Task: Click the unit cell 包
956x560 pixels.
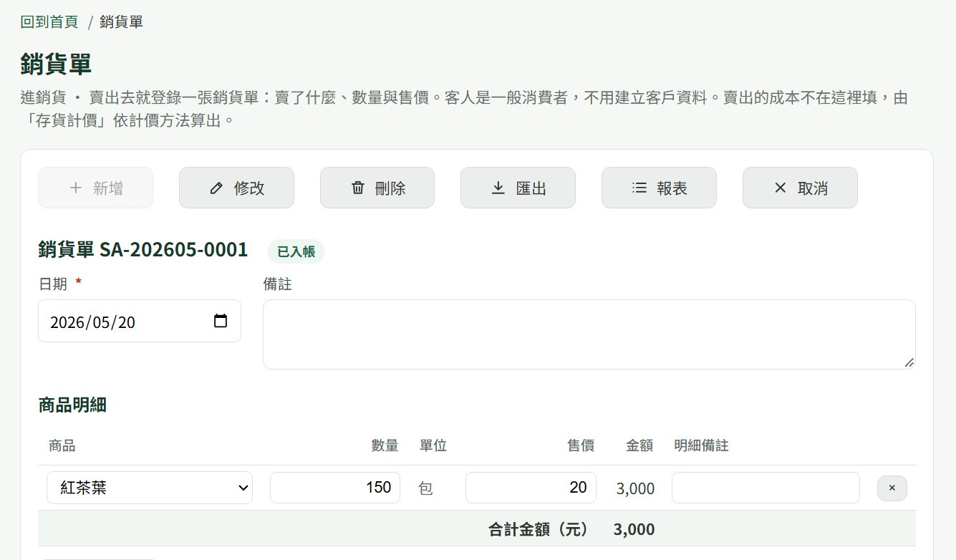Action: 426,488
